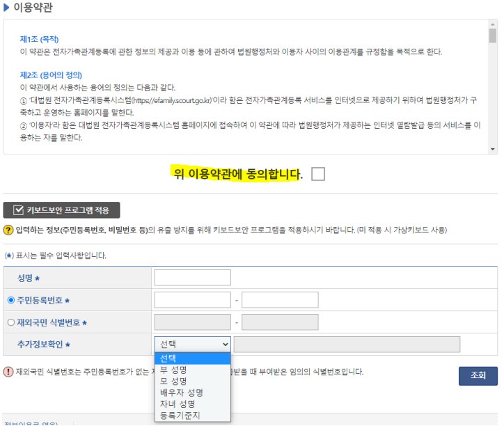Click first 재외국민 식별번호 disabled field
The height and width of the screenshot is (426, 504).
(193, 322)
